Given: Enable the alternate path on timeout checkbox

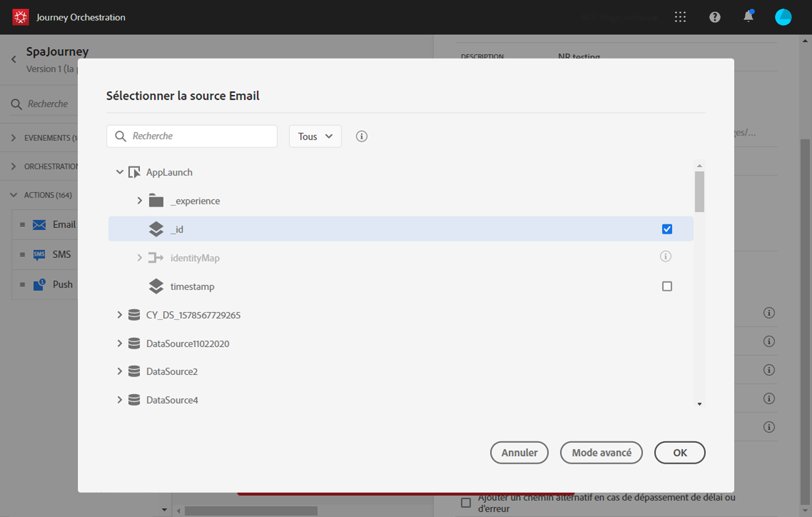Looking at the screenshot, I should [466, 502].
